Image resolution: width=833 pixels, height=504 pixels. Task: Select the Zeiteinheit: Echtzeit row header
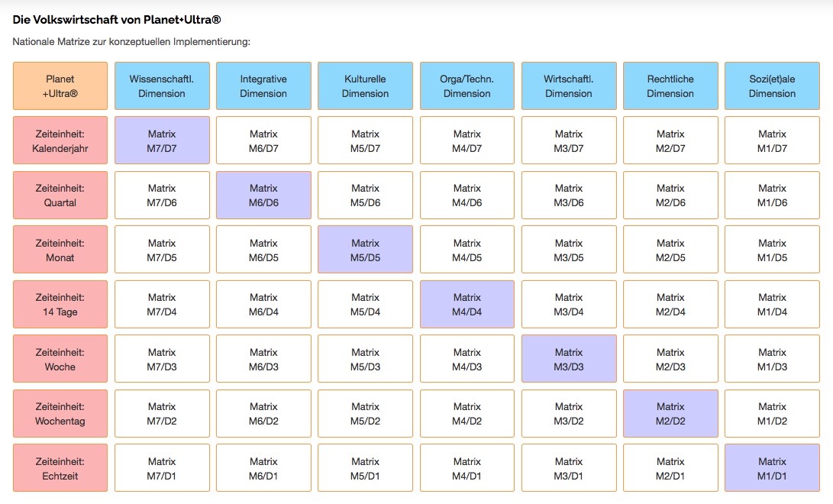coord(60,468)
